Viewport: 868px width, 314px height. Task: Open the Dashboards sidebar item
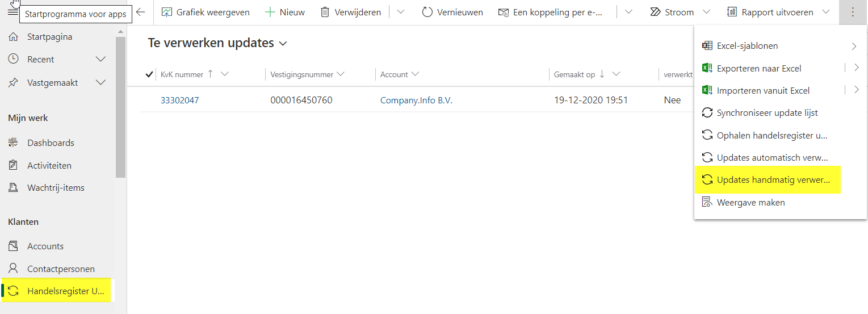[x=51, y=143]
